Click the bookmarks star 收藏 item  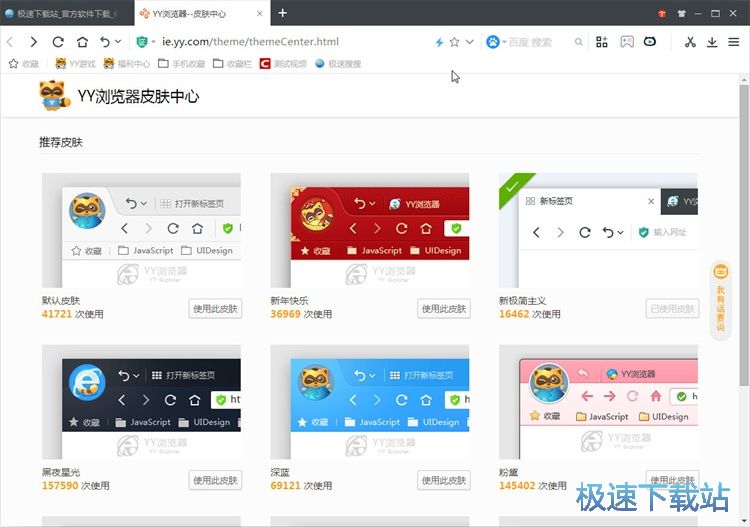[x=24, y=64]
